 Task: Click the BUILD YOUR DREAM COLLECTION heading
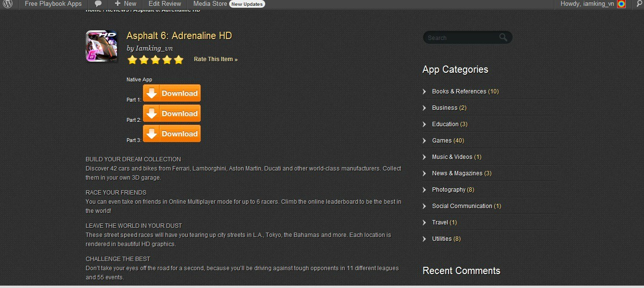point(133,159)
